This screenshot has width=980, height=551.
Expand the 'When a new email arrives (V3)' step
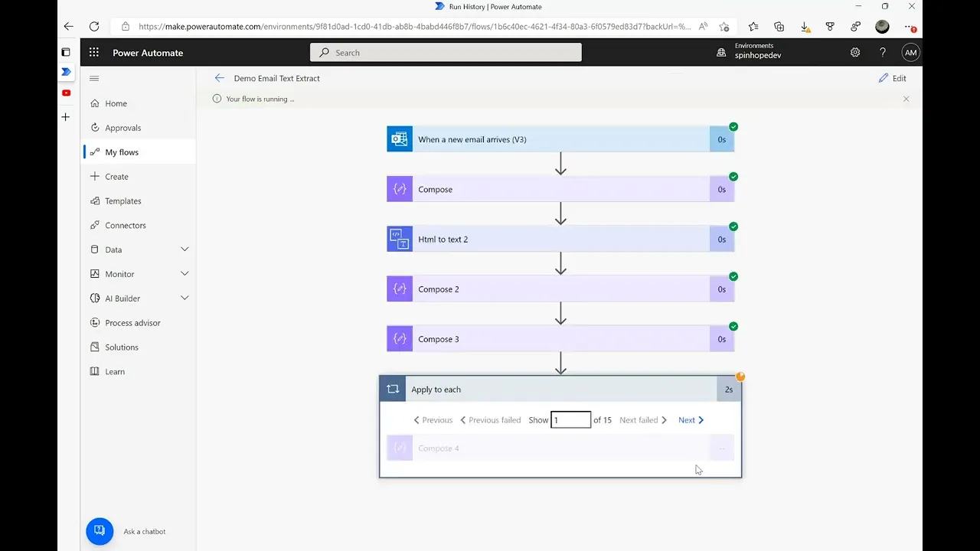pyautogui.click(x=560, y=139)
